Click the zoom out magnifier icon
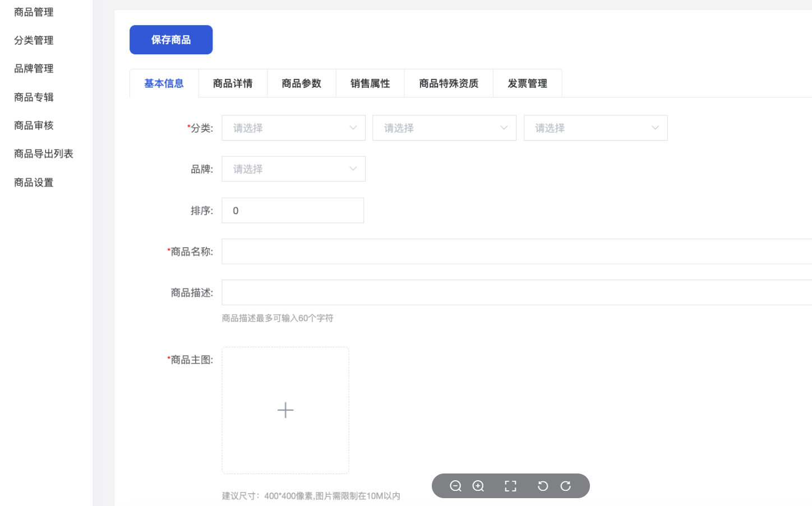The image size is (812, 506). 455,486
